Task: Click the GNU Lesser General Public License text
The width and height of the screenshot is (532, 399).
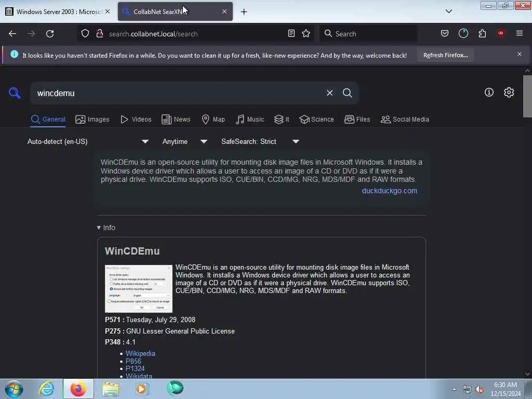Action: [180, 331]
